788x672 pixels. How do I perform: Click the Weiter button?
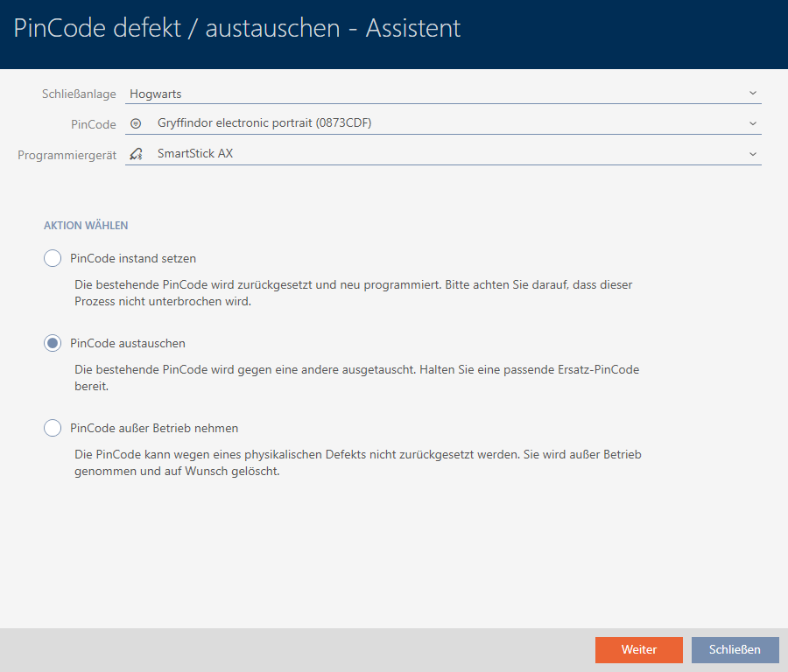coord(638,649)
